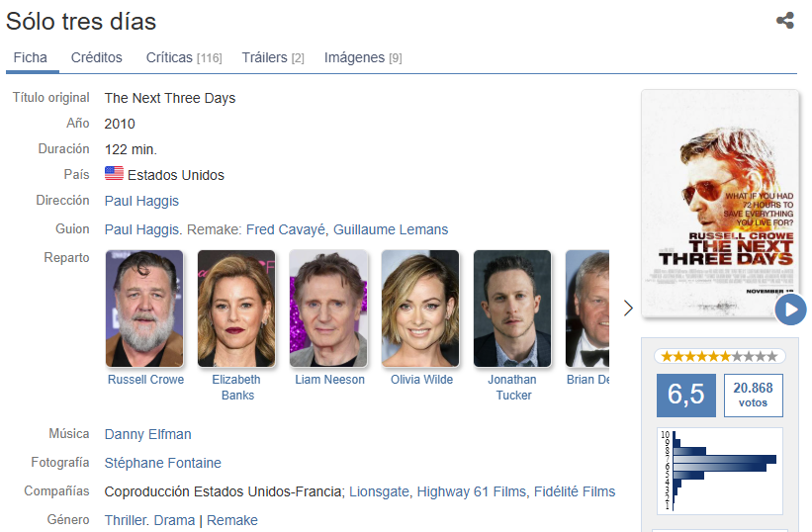The width and height of the screenshot is (812, 532).
Task: Open the Next Three Days movie poster
Action: point(719,204)
